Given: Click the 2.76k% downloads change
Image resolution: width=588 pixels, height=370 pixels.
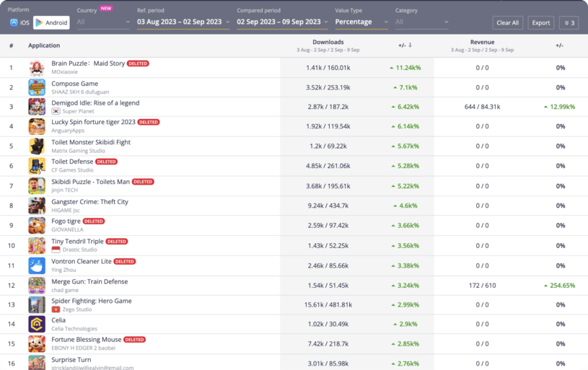Looking at the screenshot, I should (405, 364).
